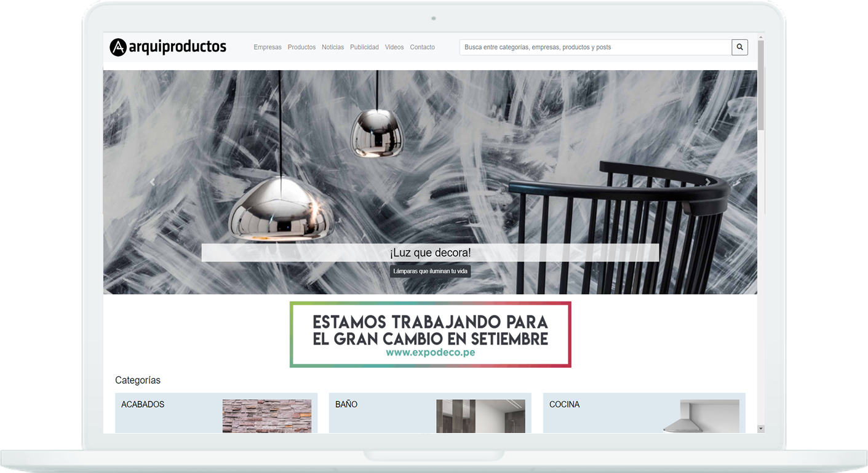Open the Empresas menu item
The image size is (868, 473).
[x=268, y=47]
